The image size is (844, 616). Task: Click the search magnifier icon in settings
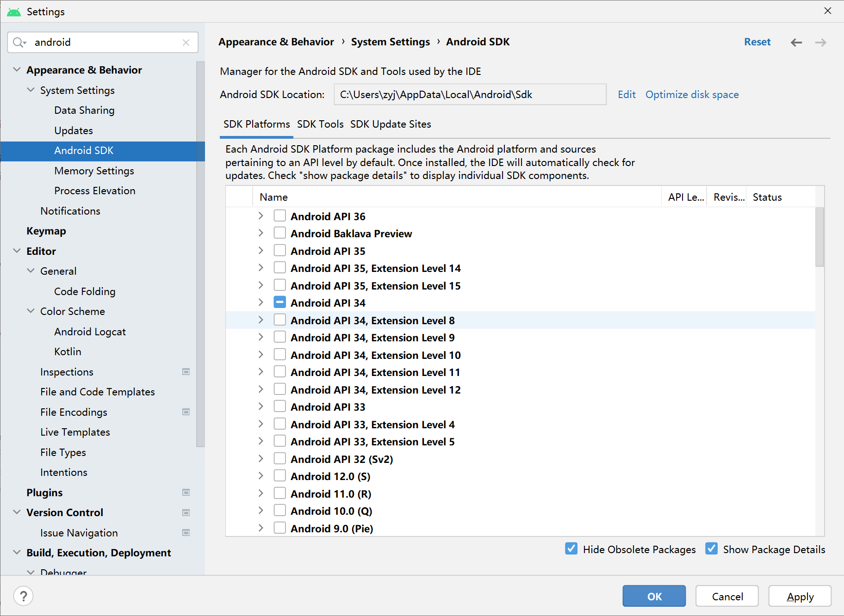[x=19, y=42]
